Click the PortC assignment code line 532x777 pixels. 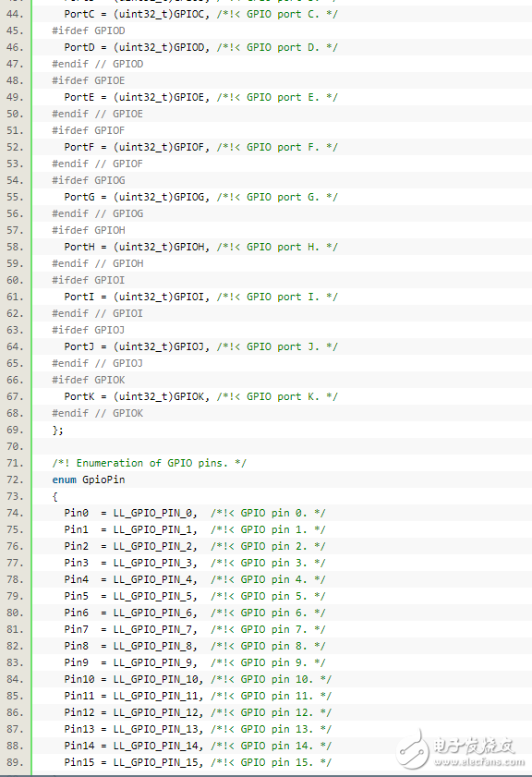[x=200, y=15]
